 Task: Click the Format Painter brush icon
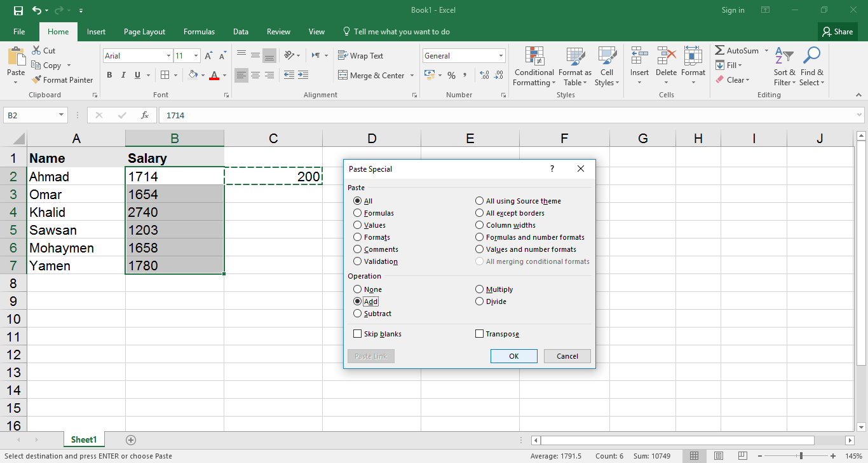(36, 80)
